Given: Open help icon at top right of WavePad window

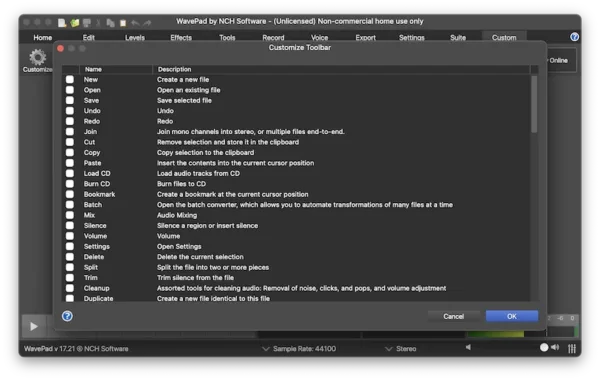Looking at the screenshot, I should [x=574, y=37].
